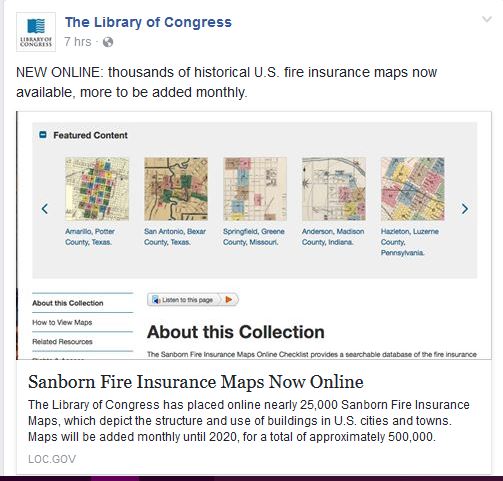Play audio with the orange play arrow

point(229,300)
